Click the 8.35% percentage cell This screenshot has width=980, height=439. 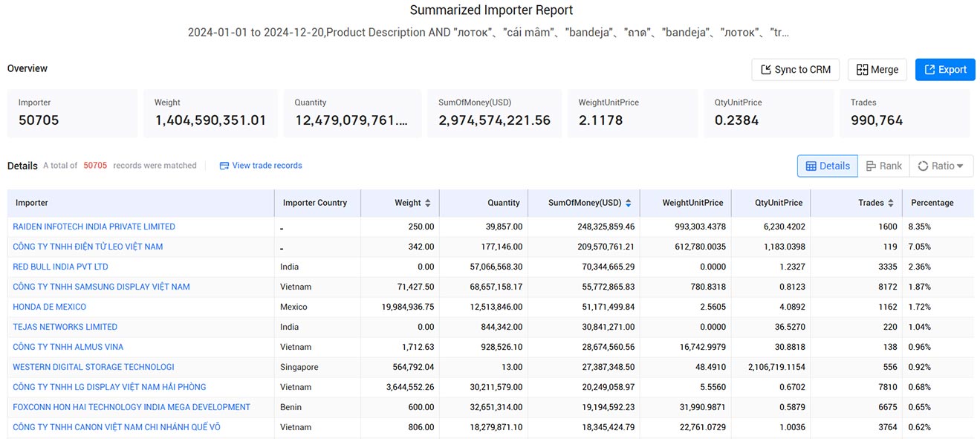pyautogui.click(x=919, y=227)
